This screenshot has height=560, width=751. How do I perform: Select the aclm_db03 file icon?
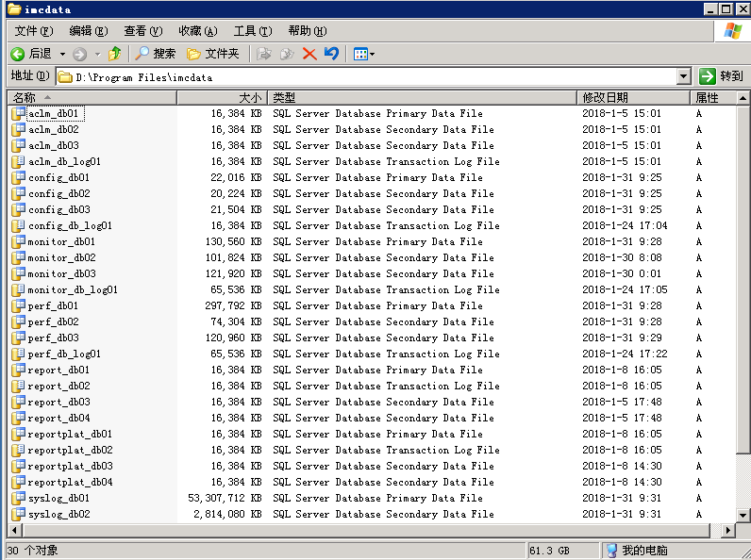tap(18, 145)
